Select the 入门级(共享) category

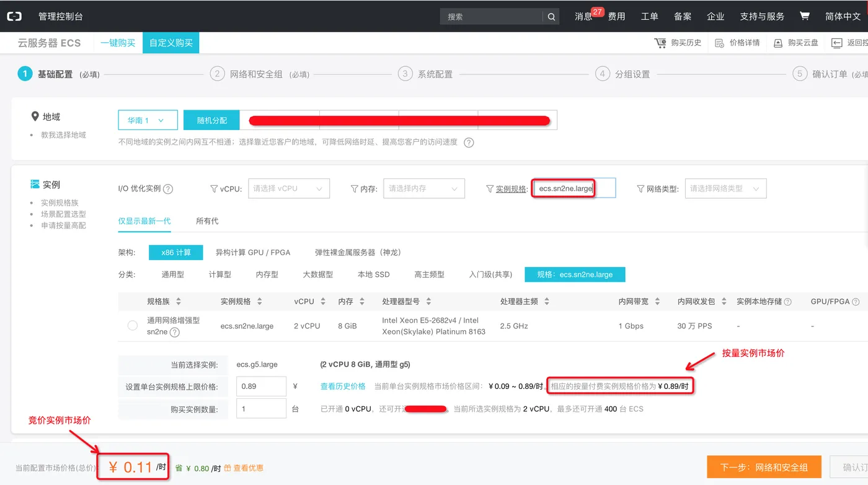[x=491, y=274]
